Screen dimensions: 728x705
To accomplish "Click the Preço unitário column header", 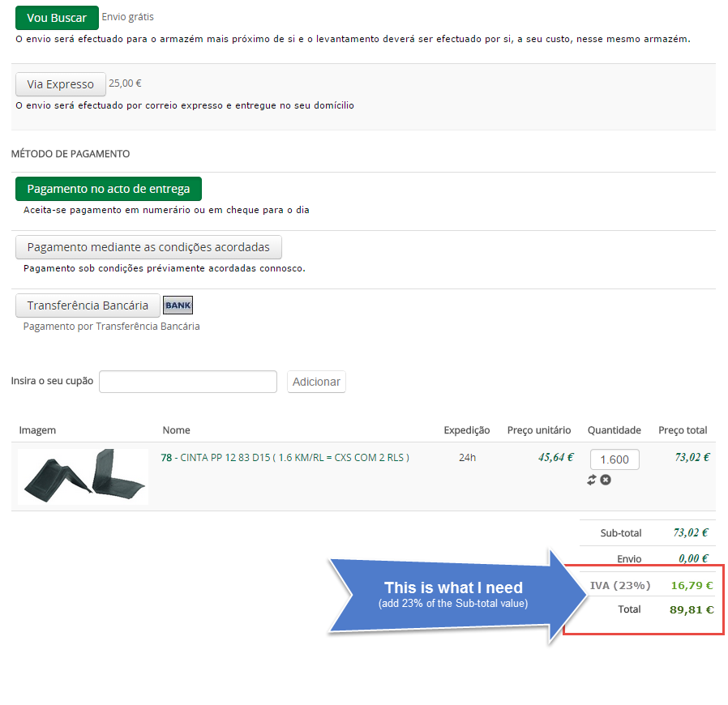I will coord(539,430).
